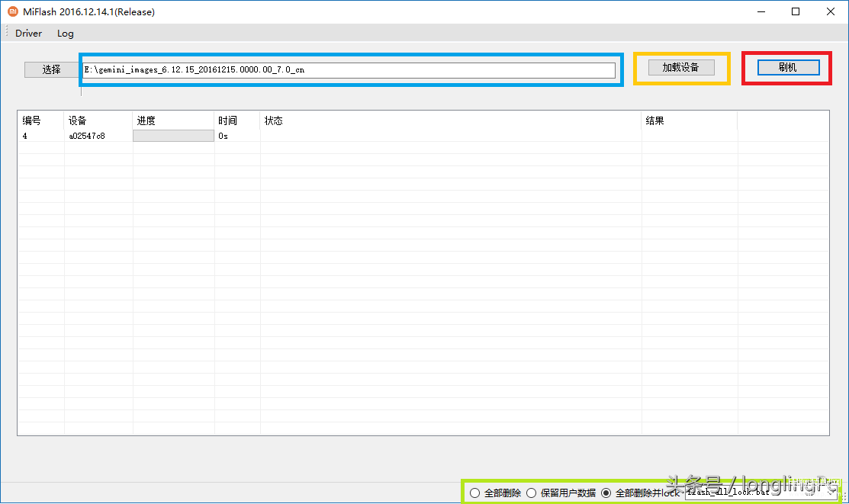Open the Log menu

(66, 34)
